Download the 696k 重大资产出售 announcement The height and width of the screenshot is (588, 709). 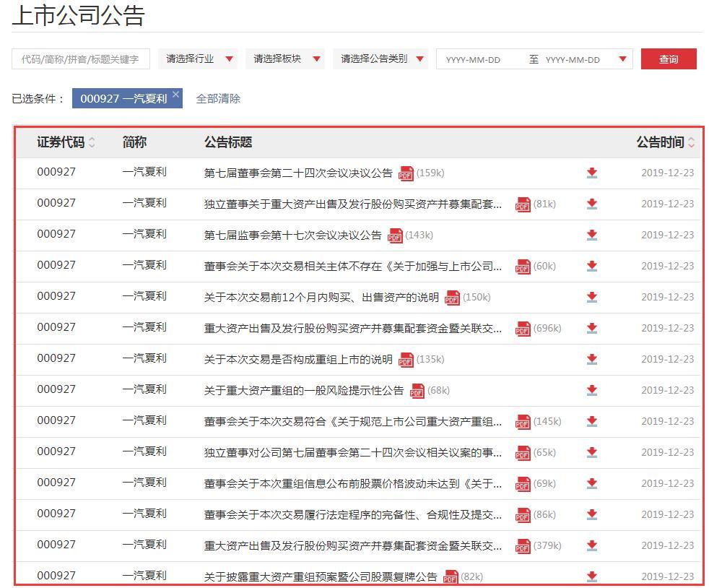tap(592, 329)
